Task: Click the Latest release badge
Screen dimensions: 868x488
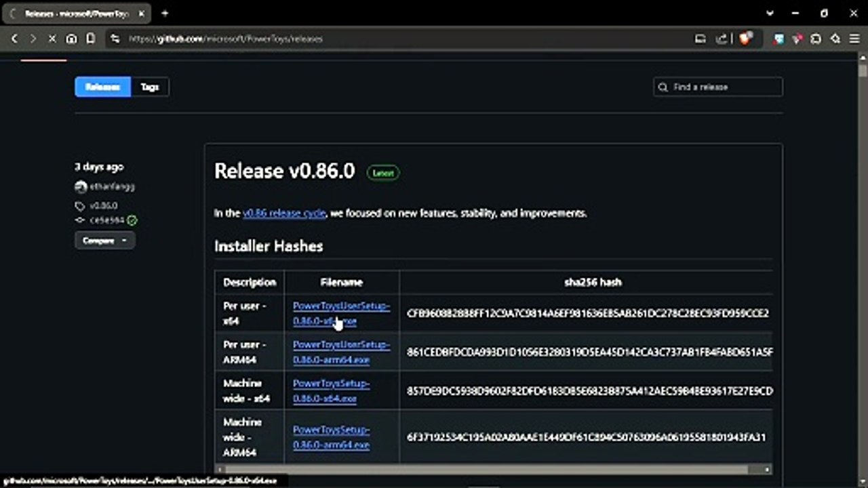Action: 383,173
